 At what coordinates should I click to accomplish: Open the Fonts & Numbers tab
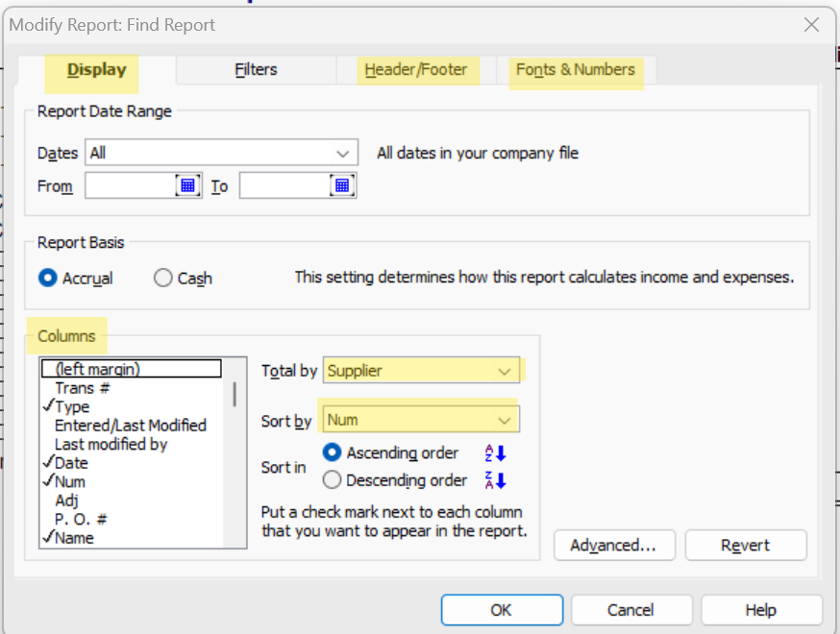(576, 69)
